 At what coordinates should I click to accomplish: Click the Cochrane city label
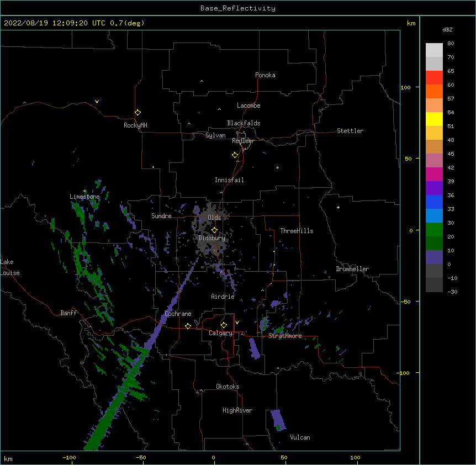pyautogui.click(x=178, y=314)
